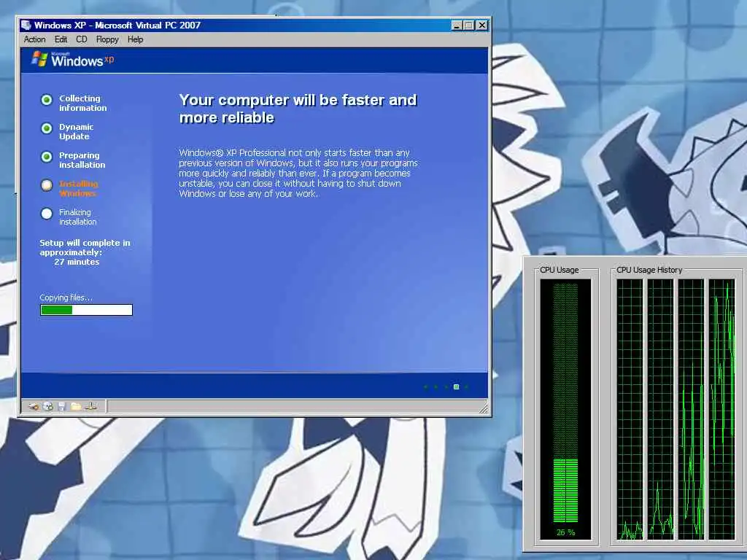The height and width of the screenshot is (560, 747).
Task: Click the network adapter status icon
Action: pos(91,406)
